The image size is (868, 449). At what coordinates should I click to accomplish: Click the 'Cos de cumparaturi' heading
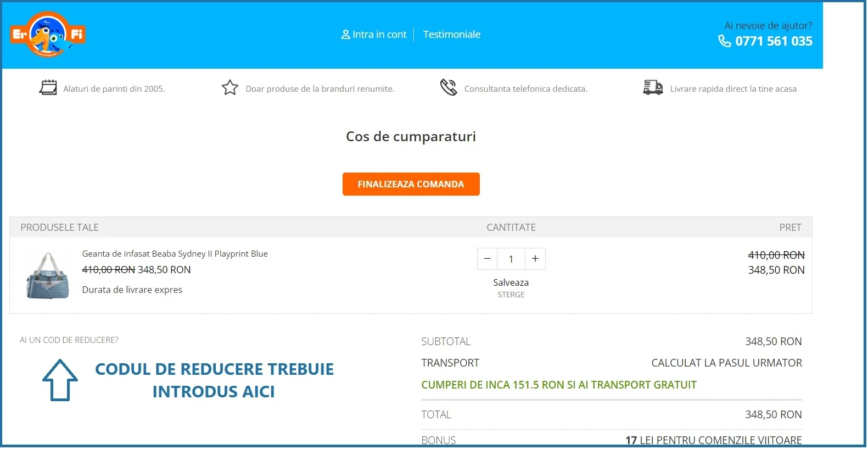point(411,136)
